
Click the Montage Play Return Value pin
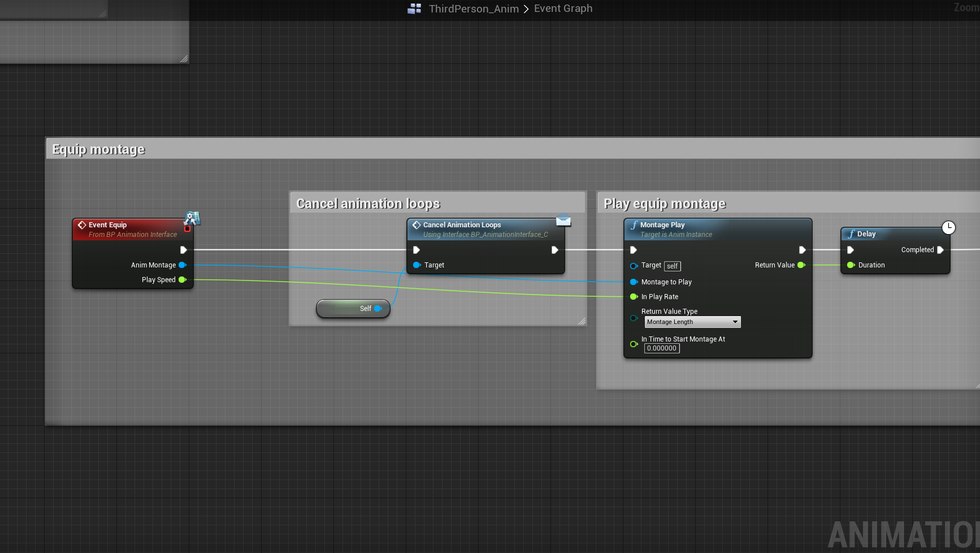click(801, 265)
